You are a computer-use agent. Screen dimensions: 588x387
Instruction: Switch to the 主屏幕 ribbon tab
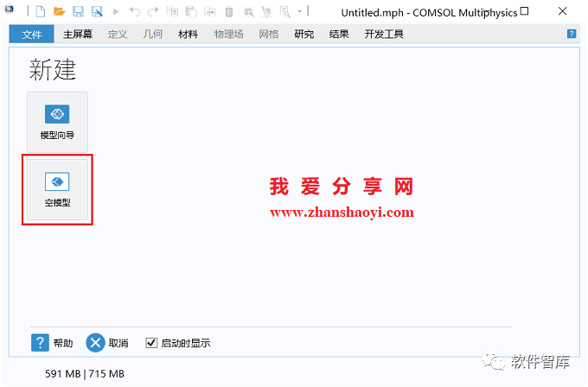[78, 34]
